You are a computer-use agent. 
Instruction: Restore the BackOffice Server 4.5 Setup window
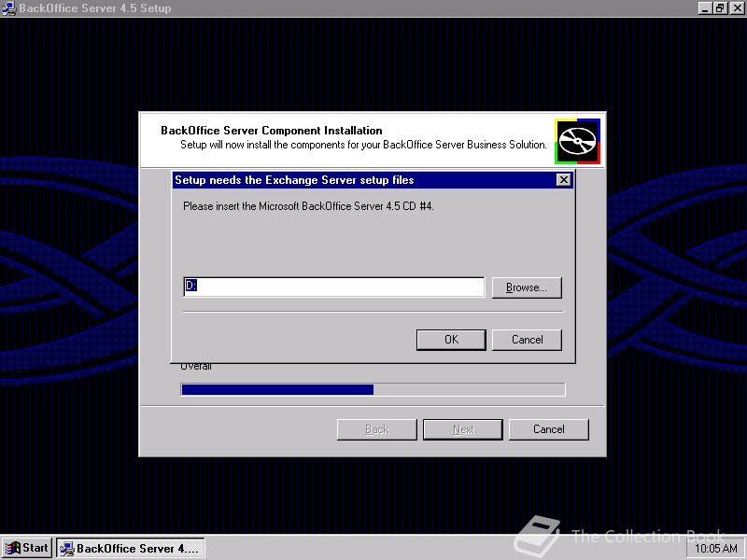click(x=720, y=8)
